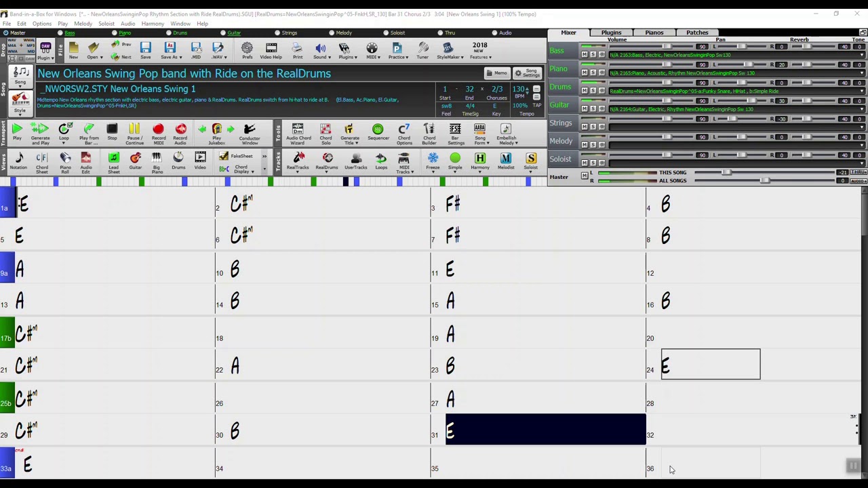Open Bar Settings
Image resolution: width=868 pixels, height=488 pixels.
[x=455, y=133]
